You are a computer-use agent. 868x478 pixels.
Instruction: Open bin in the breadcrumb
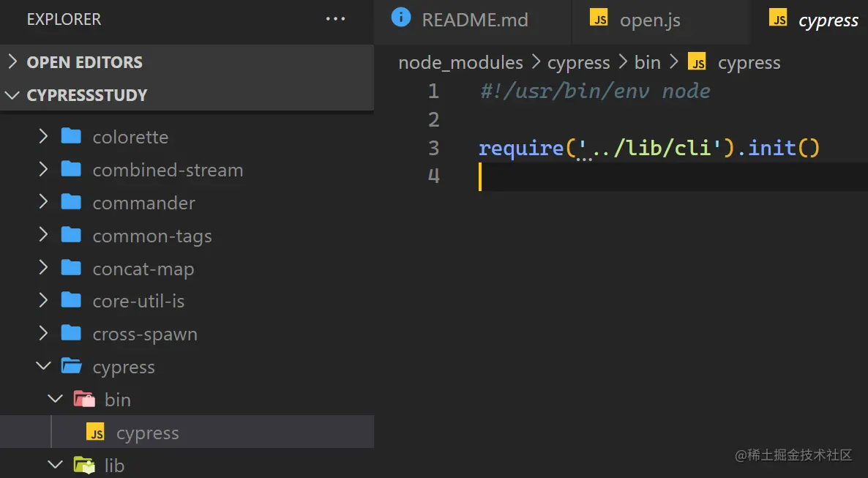coord(648,63)
